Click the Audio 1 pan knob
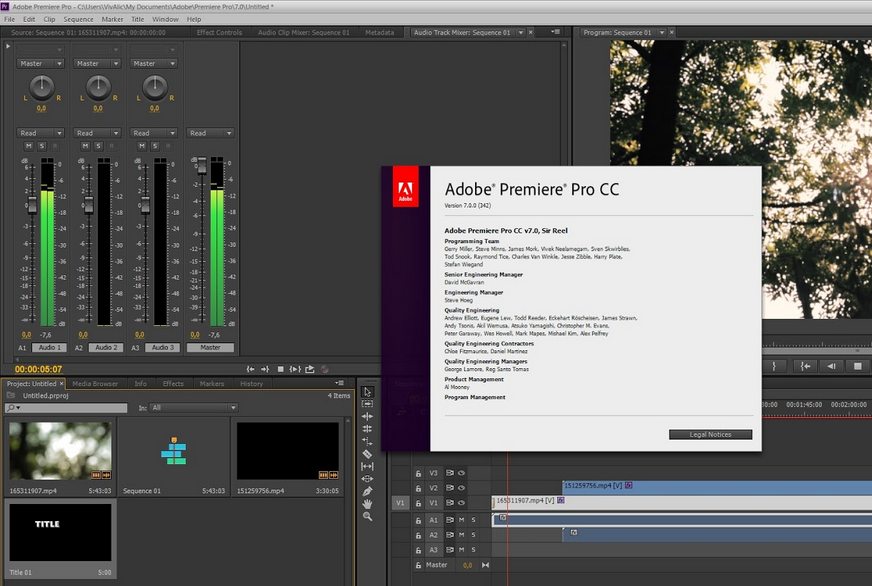Viewport: 872px width, 586px height. tap(42, 87)
